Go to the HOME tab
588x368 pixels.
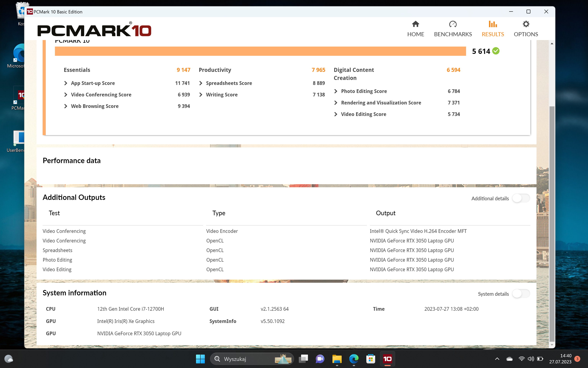(x=416, y=29)
